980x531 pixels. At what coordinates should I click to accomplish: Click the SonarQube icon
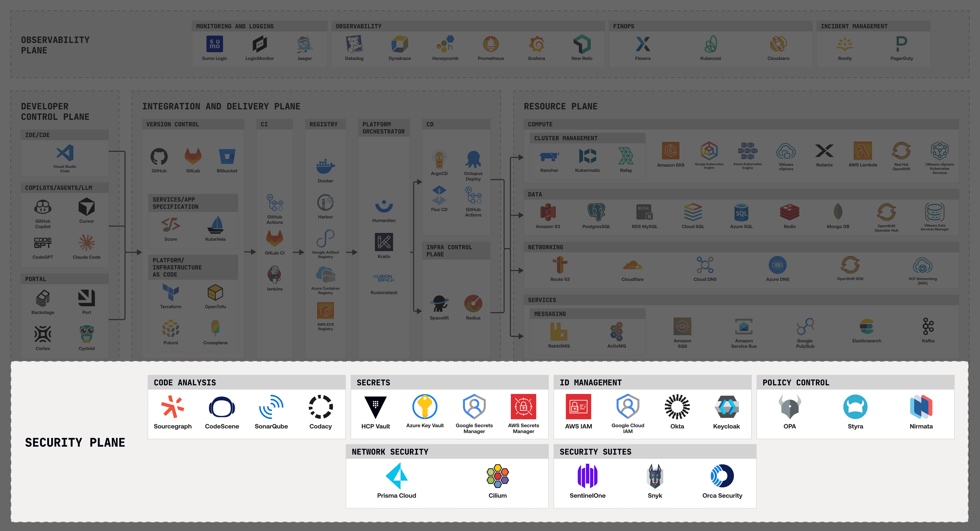(271, 407)
